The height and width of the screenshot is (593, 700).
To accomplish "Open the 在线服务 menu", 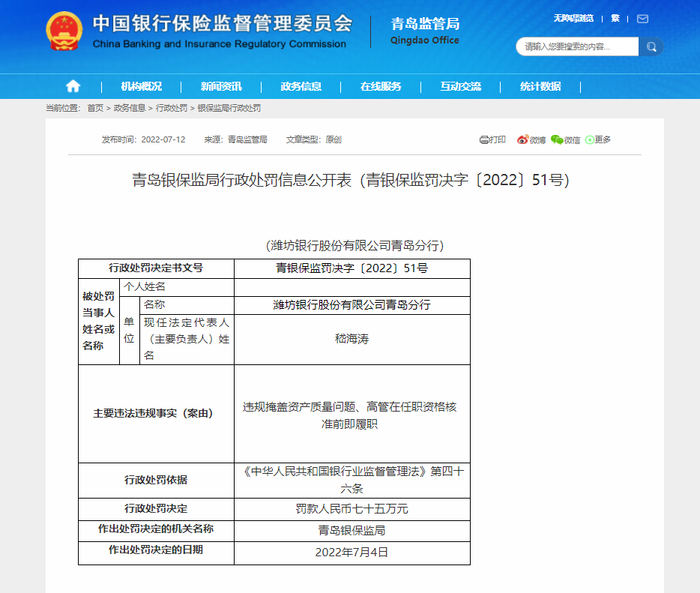I will pos(381,86).
